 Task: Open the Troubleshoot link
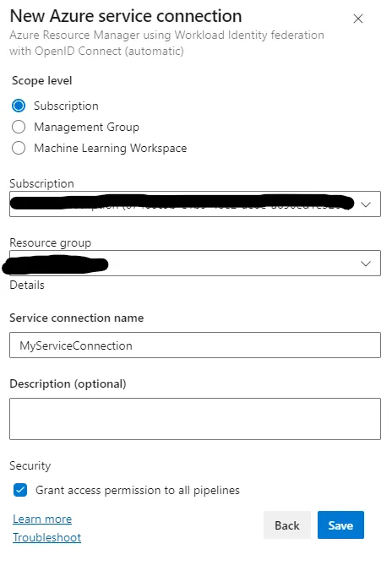tap(47, 537)
